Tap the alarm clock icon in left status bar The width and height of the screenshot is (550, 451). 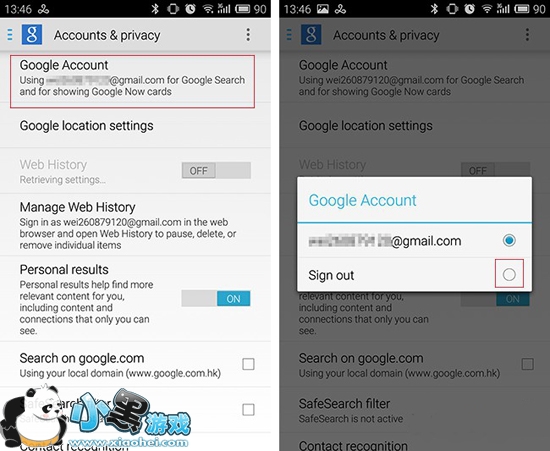(190, 8)
